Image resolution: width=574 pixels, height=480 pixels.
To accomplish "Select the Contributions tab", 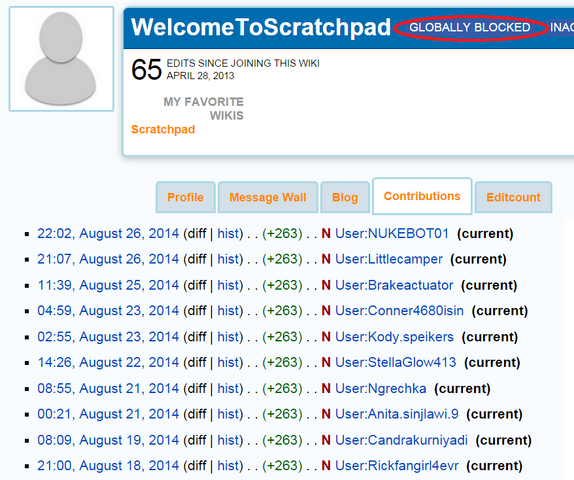I will pos(422,196).
